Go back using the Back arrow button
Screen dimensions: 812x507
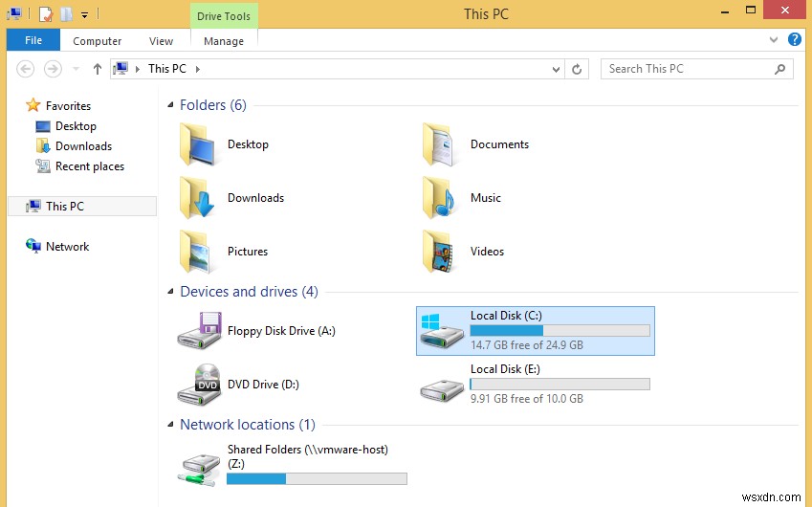(x=26, y=68)
